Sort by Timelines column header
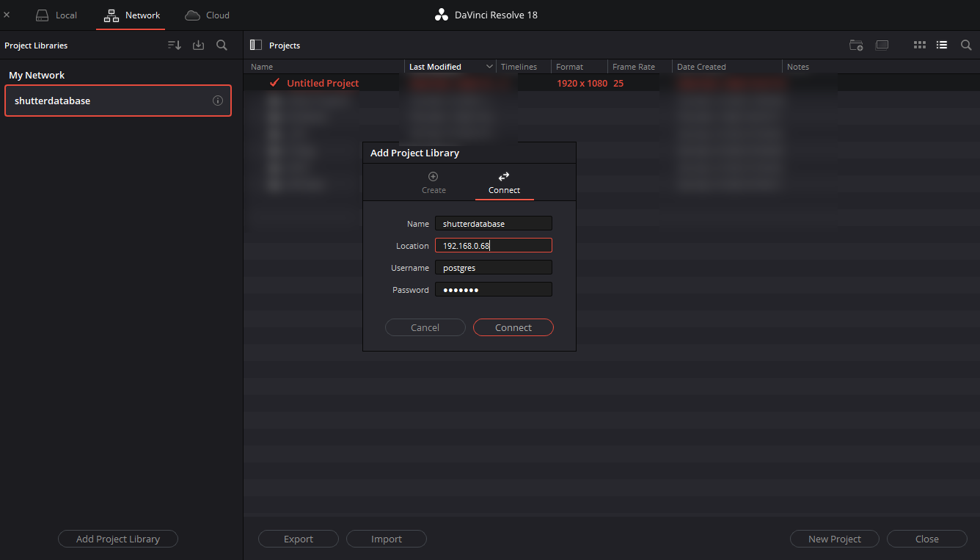The height and width of the screenshot is (560, 980). (519, 67)
